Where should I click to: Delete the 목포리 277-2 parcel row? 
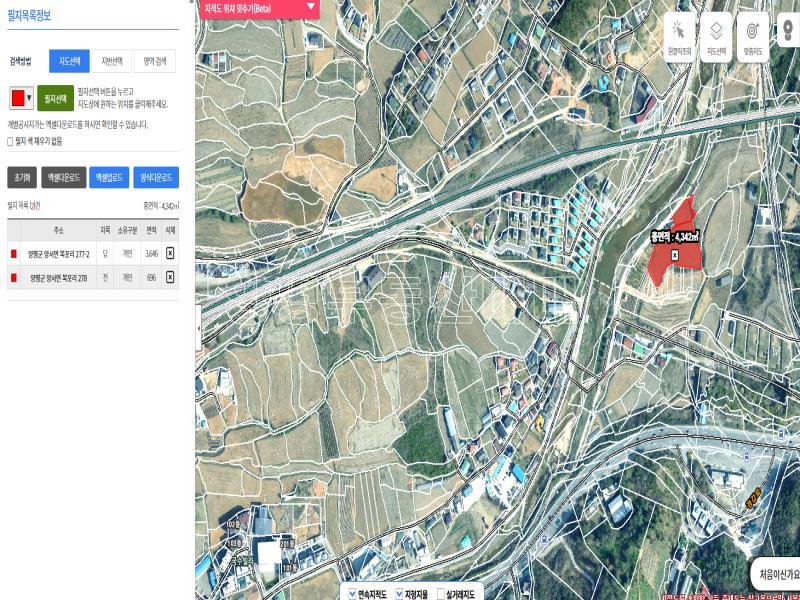click(x=170, y=254)
